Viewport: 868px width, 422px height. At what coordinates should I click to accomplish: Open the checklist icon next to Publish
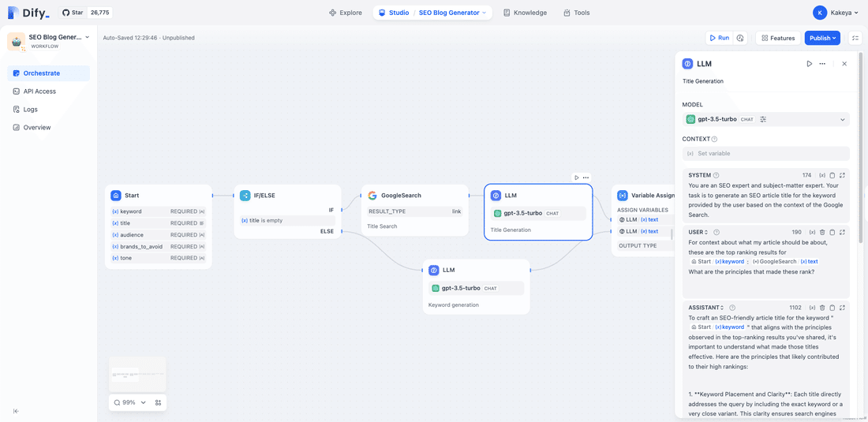pos(855,38)
